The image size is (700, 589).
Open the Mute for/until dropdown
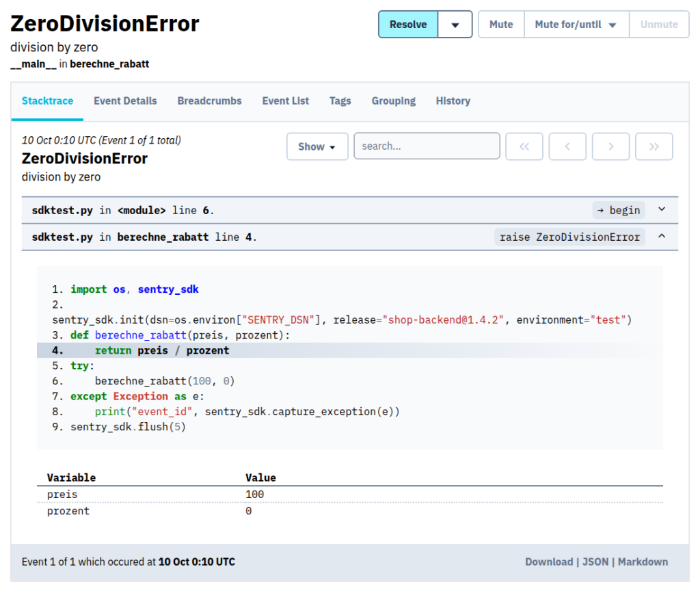click(x=576, y=25)
